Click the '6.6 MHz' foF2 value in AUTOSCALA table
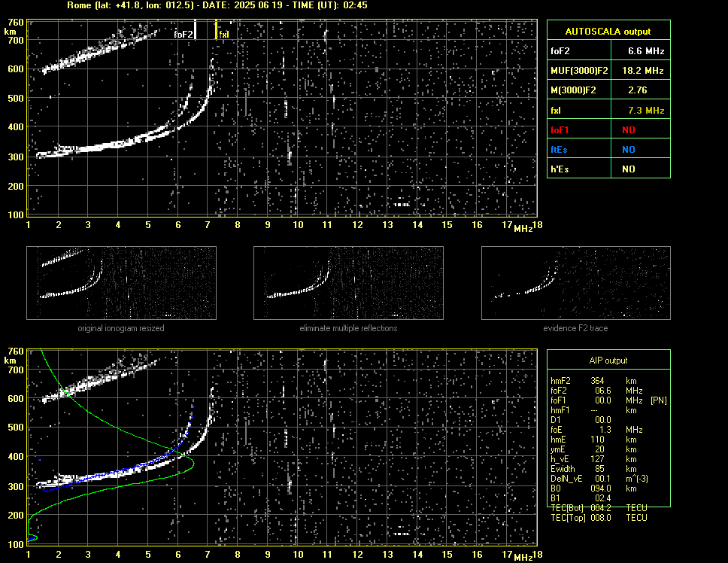 pyautogui.click(x=646, y=51)
